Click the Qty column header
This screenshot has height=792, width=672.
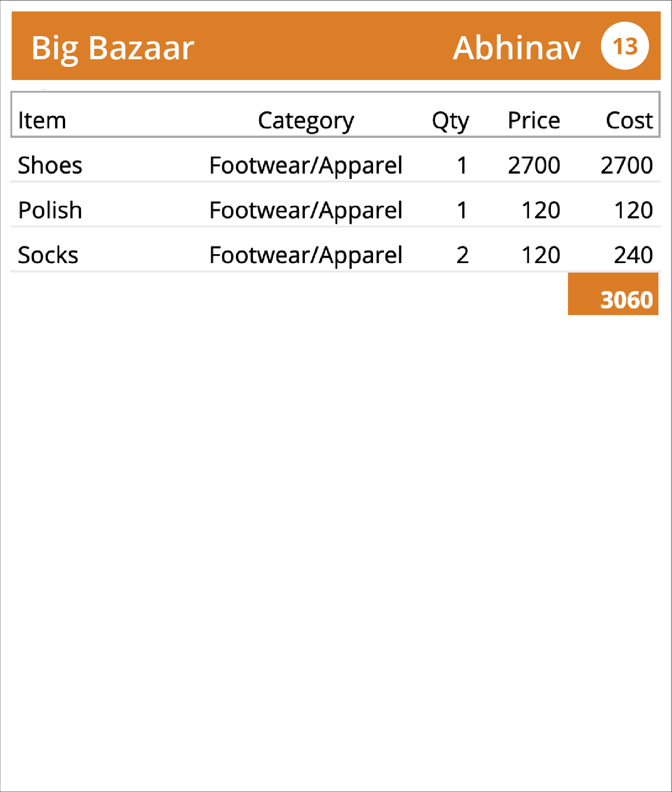click(x=450, y=121)
